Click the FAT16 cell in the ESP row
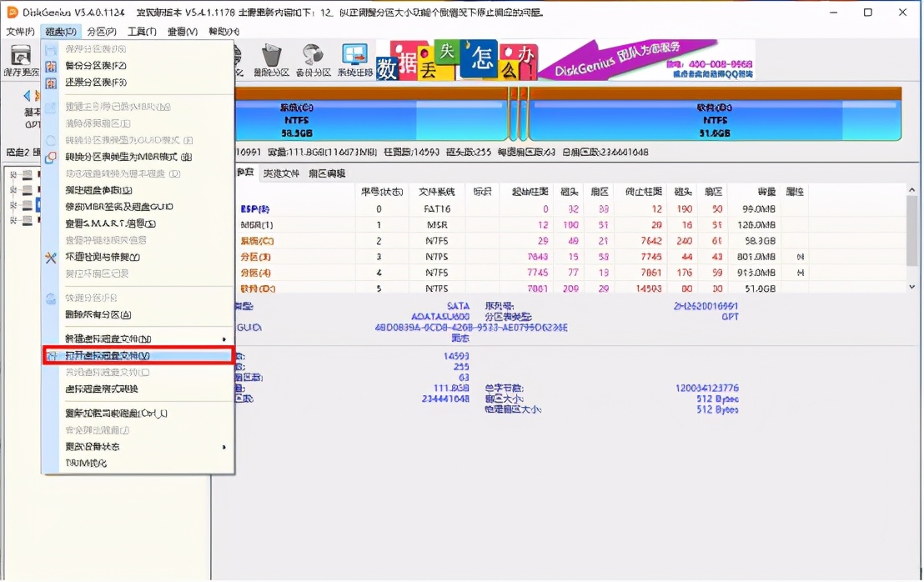 click(437, 209)
